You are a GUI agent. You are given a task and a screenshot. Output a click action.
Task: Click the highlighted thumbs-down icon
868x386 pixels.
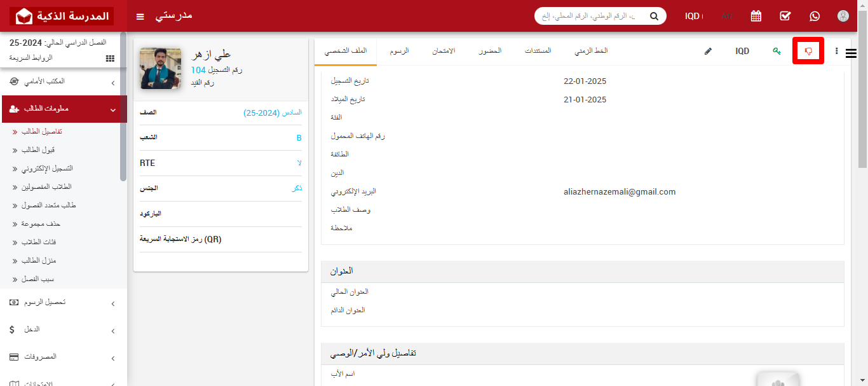pos(808,51)
